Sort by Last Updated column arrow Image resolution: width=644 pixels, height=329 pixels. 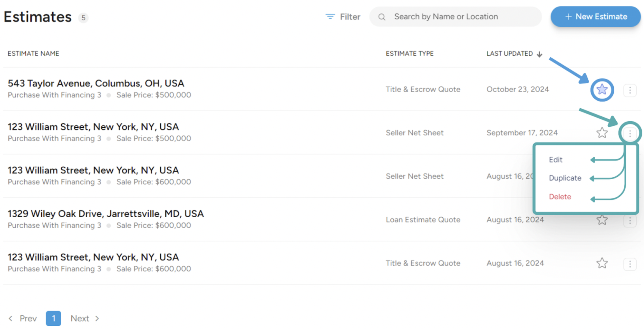[x=539, y=54]
